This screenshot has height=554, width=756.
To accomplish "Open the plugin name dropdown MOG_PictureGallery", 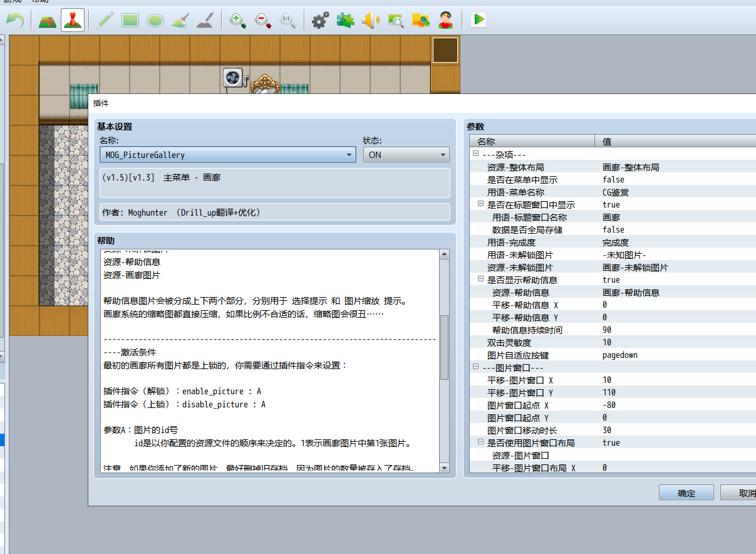I will (x=228, y=155).
